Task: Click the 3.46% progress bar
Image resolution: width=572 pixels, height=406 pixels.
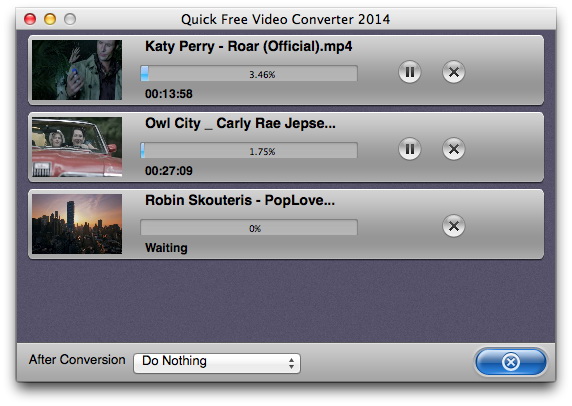Action: [x=249, y=74]
